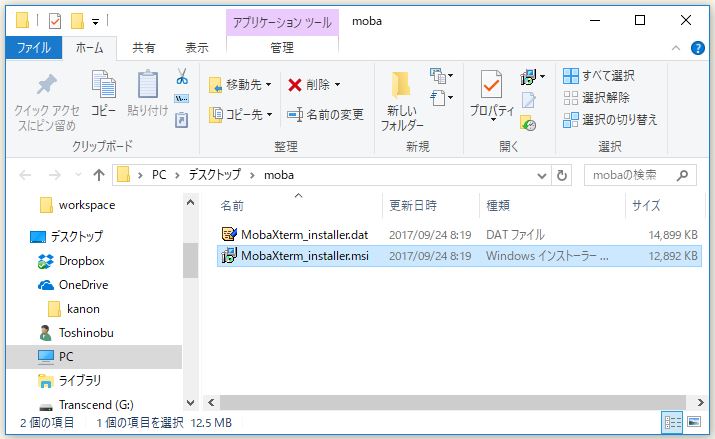
Task: Click すべて選択 to select all
Action: [598, 76]
